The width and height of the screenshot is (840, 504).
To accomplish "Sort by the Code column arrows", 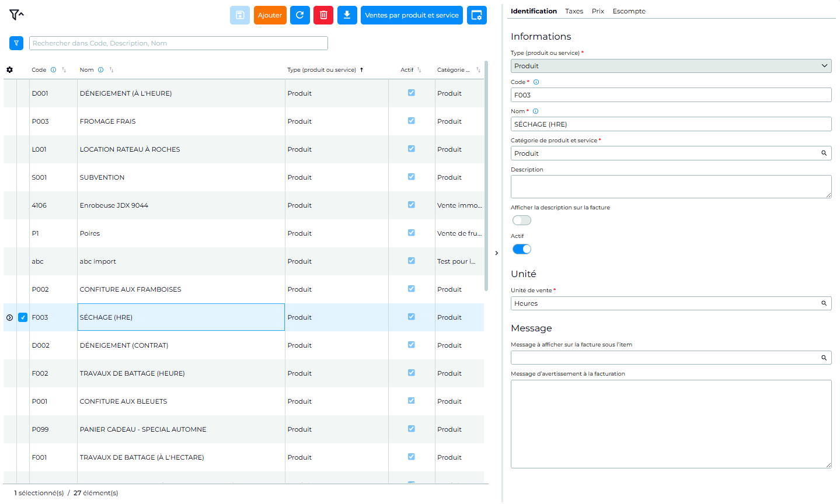I will click(x=64, y=70).
